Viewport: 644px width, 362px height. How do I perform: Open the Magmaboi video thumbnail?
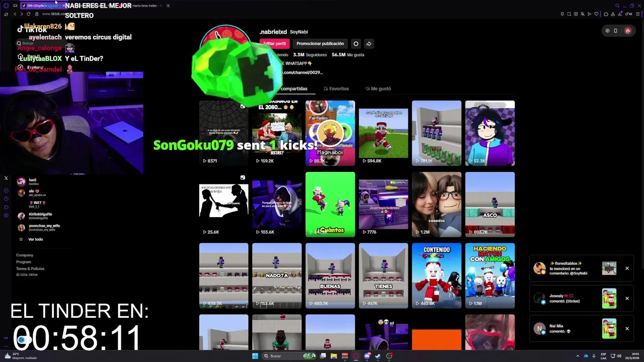click(x=330, y=133)
